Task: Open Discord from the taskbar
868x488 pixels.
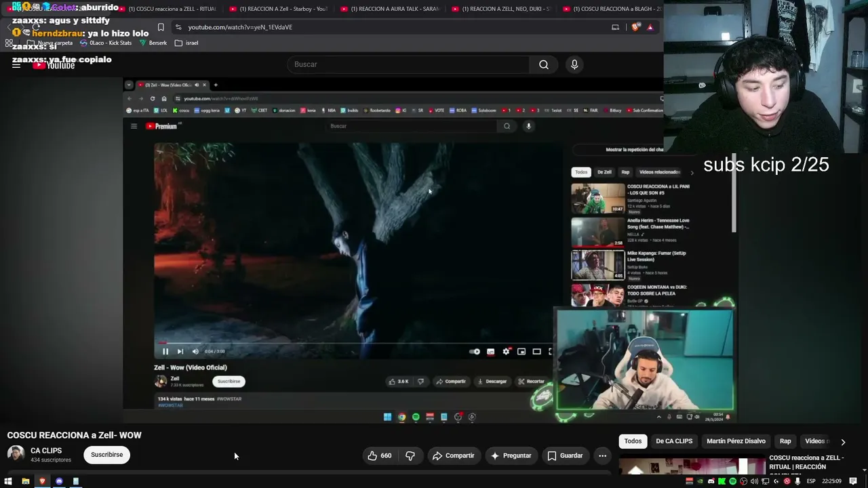Action: [59, 481]
